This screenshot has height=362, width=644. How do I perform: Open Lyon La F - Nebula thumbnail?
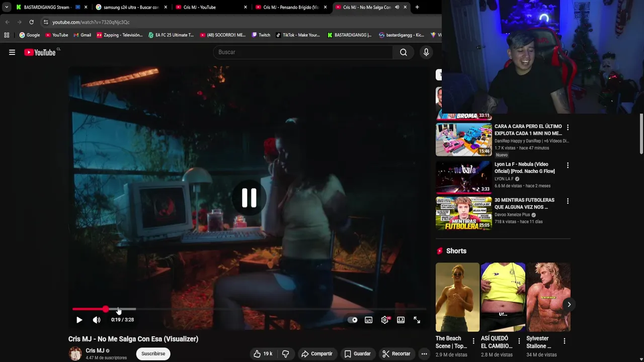464,177
